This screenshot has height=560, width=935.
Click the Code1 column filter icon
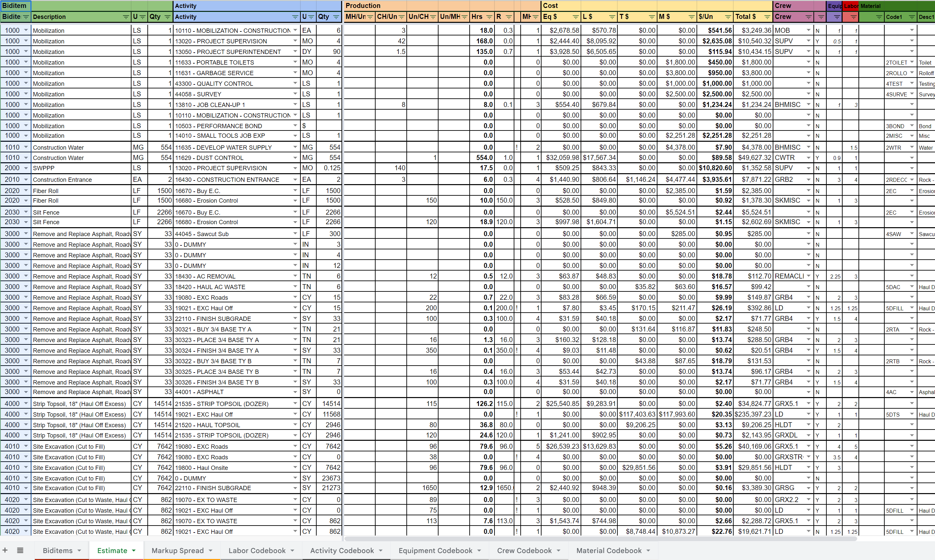(911, 17)
